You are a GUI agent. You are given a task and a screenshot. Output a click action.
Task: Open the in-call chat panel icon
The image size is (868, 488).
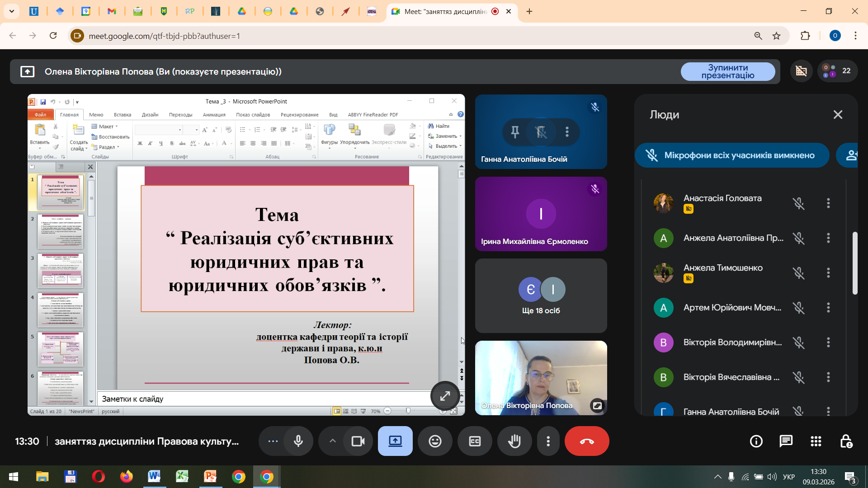click(786, 441)
